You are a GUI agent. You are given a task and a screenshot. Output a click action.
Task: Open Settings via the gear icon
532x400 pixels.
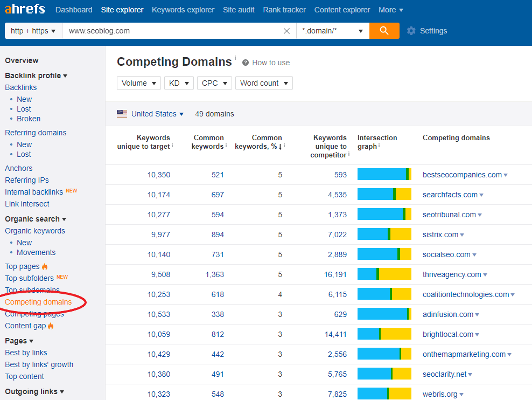click(x=411, y=31)
